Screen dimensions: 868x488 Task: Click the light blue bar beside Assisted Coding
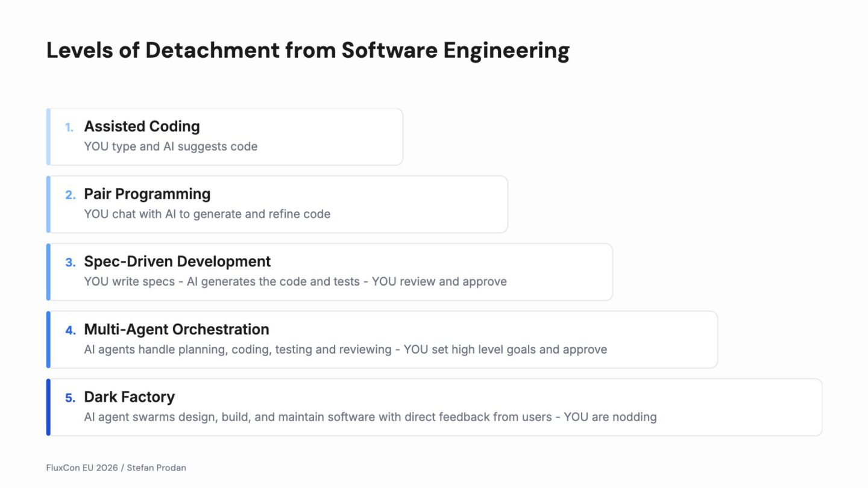coord(48,137)
